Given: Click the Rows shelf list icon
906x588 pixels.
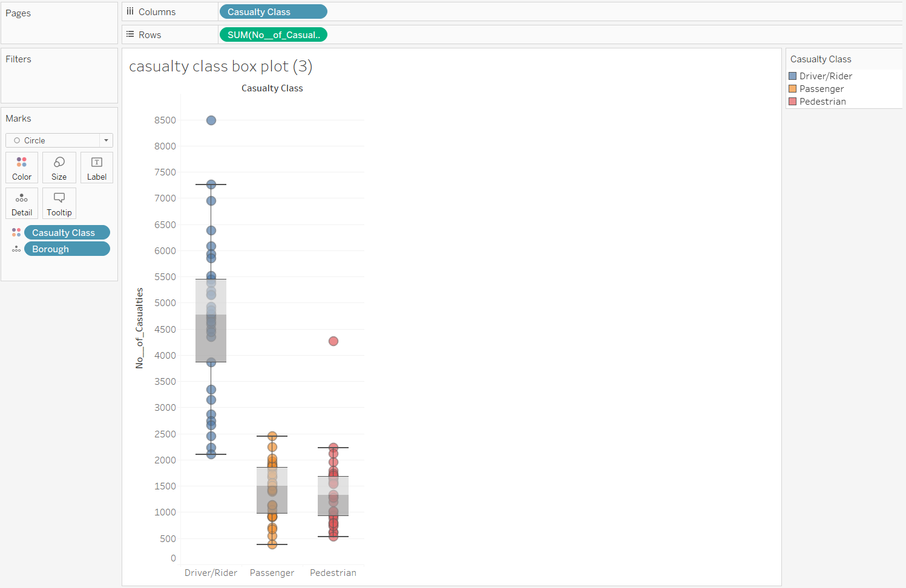Looking at the screenshot, I should point(130,34).
